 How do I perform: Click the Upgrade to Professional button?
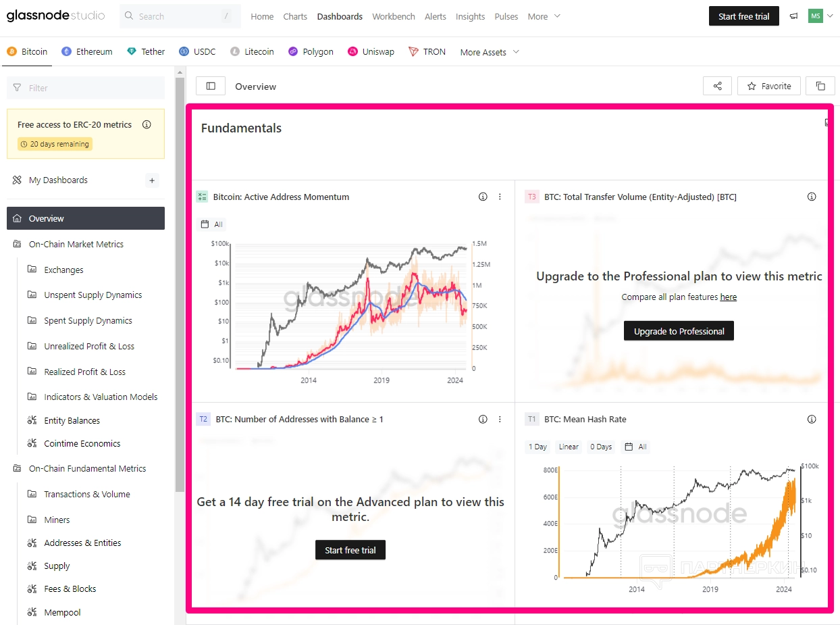(679, 331)
